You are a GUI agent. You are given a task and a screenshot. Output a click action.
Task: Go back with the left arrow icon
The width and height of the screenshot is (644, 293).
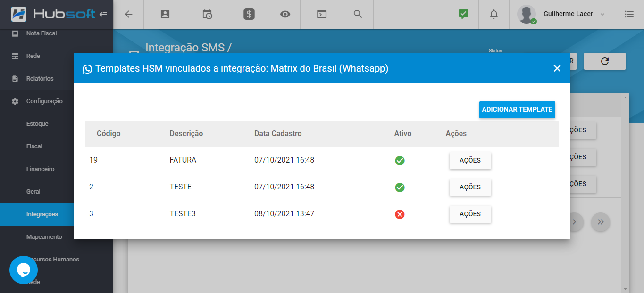coord(128,14)
